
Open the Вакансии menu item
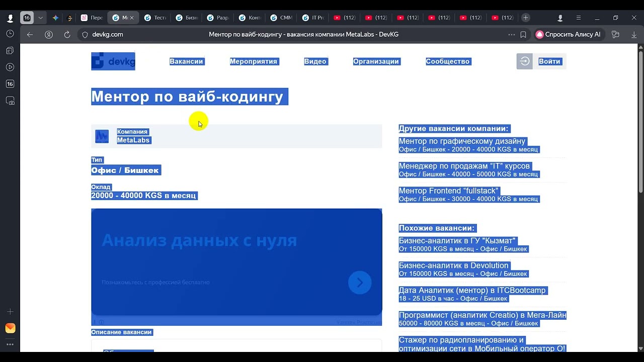186,61
